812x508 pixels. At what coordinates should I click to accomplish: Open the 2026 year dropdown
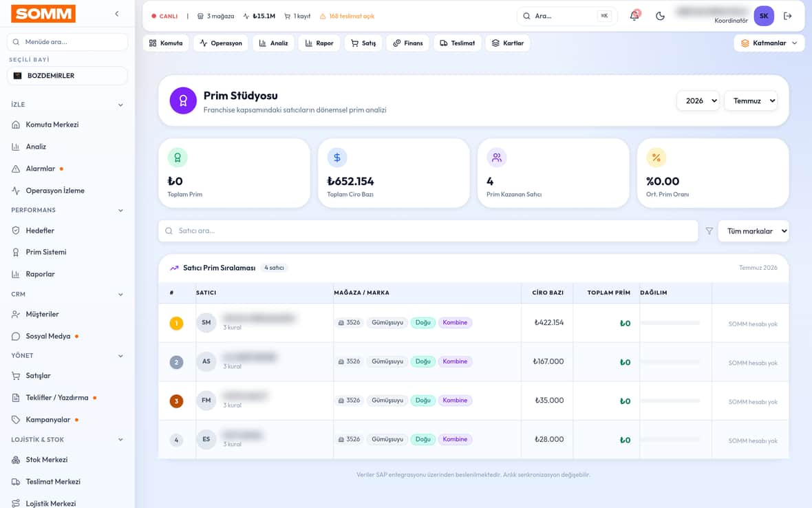click(698, 101)
